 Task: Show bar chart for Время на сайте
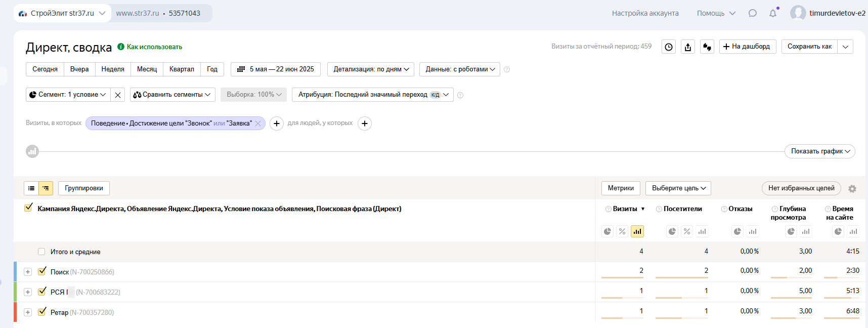point(853,231)
